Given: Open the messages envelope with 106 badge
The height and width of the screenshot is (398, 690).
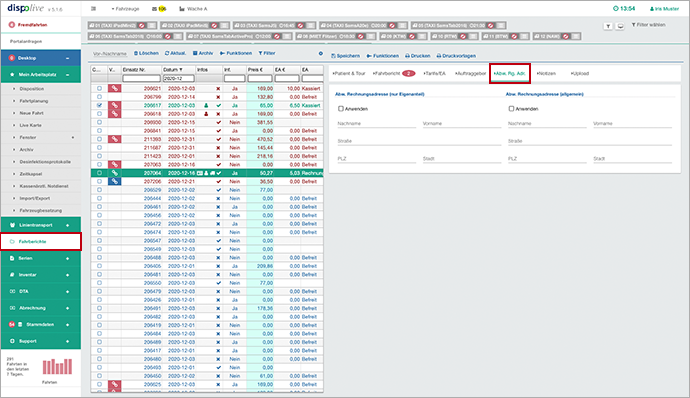Looking at the screenshot, I should pyautogui.click(x=159, y=9).
